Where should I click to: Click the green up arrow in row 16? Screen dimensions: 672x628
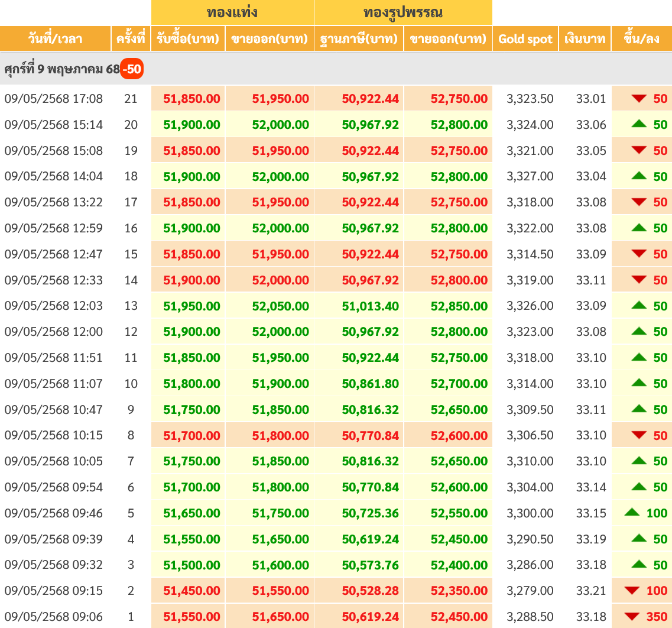point(638,227)
